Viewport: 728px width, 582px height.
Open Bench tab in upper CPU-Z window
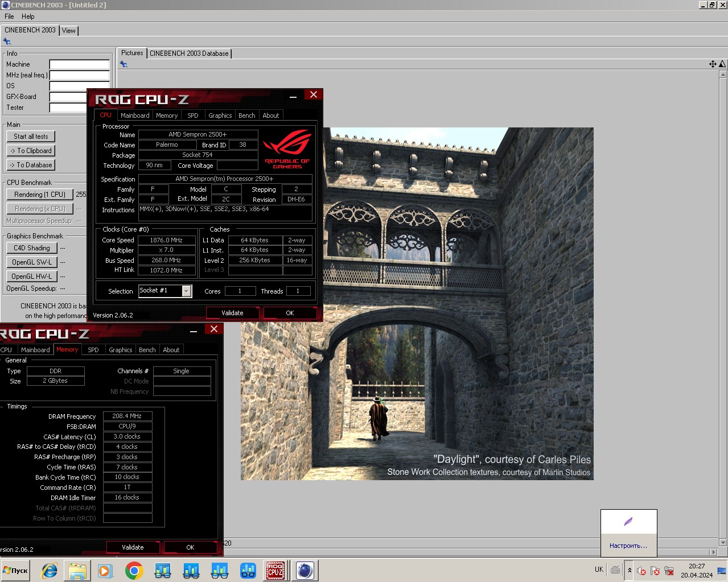(x=246, y=115)
